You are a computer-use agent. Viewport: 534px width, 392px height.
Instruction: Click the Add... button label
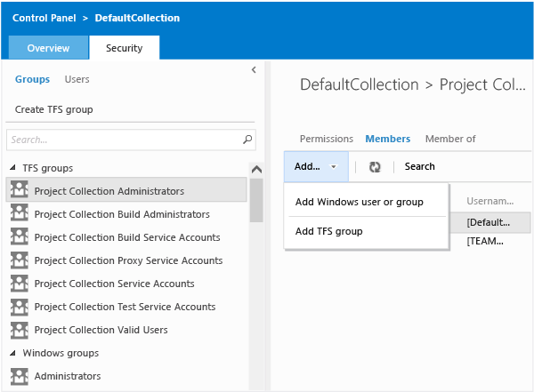[x=307, y=166]
